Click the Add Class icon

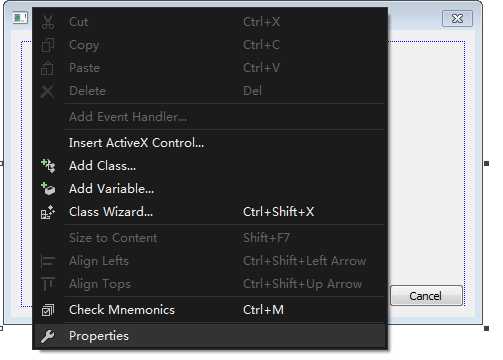[48, 166]
